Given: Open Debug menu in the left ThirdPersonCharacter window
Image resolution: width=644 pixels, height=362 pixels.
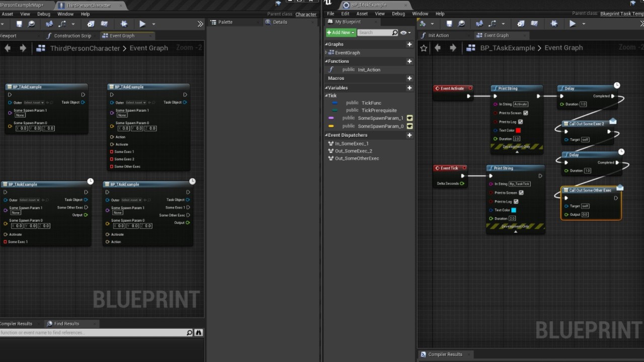Looking at the screenshot, I should (44, 14).
